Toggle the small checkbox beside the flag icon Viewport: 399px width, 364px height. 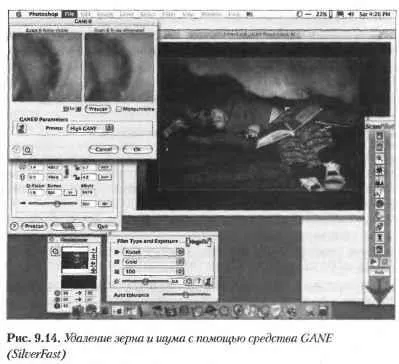coord(384,262)
